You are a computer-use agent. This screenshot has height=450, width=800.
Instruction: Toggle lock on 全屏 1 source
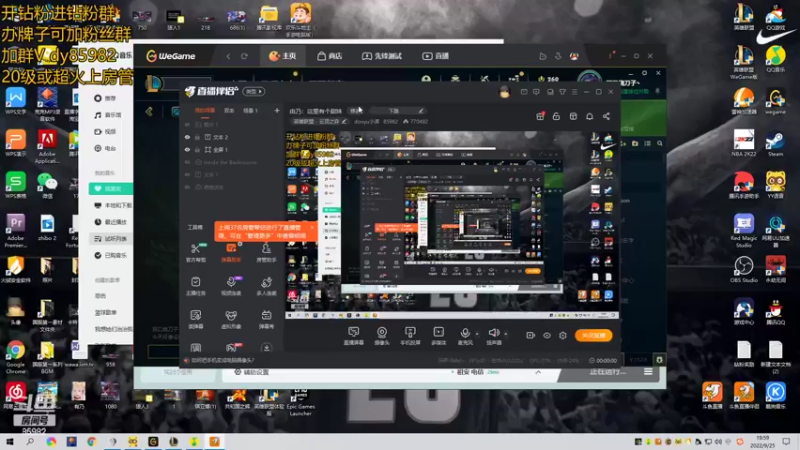click(197, 149)
